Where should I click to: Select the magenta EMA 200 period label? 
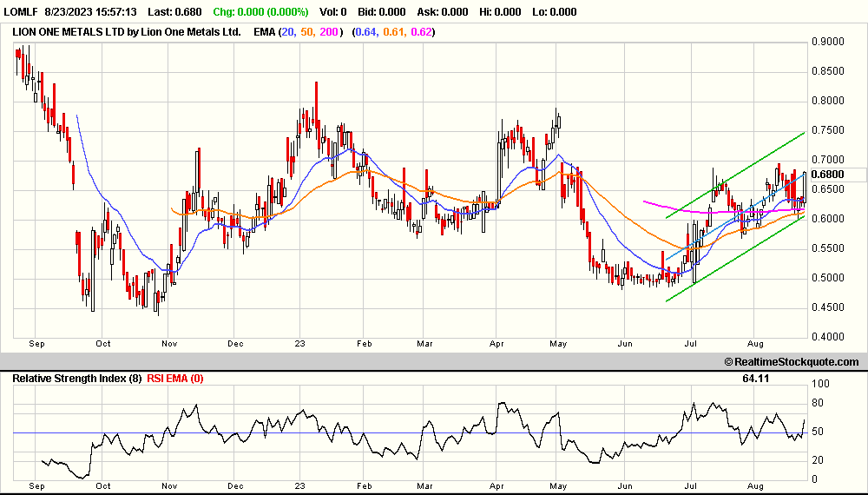[331, 32]
